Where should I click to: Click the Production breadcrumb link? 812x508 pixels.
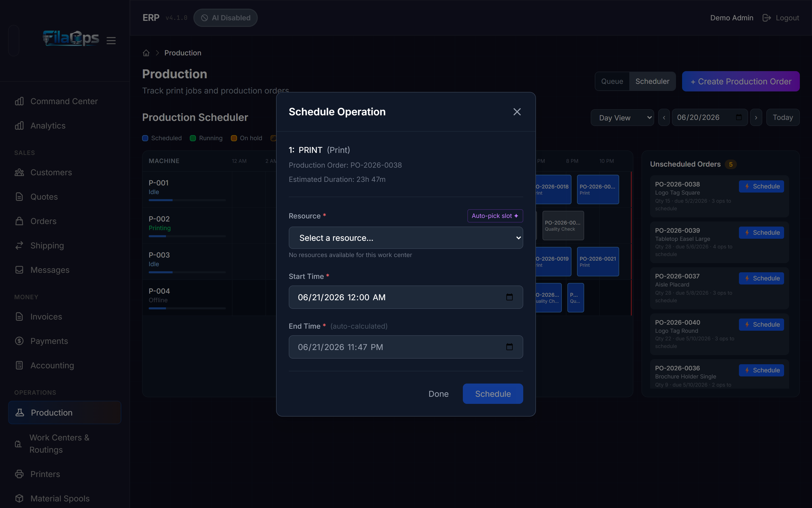[x=183, y=53]
